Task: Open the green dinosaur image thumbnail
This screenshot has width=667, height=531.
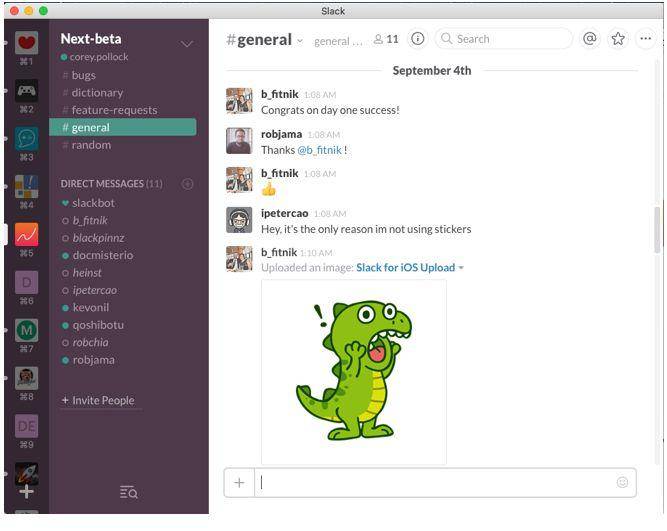Action: click(x=353, y=371)
